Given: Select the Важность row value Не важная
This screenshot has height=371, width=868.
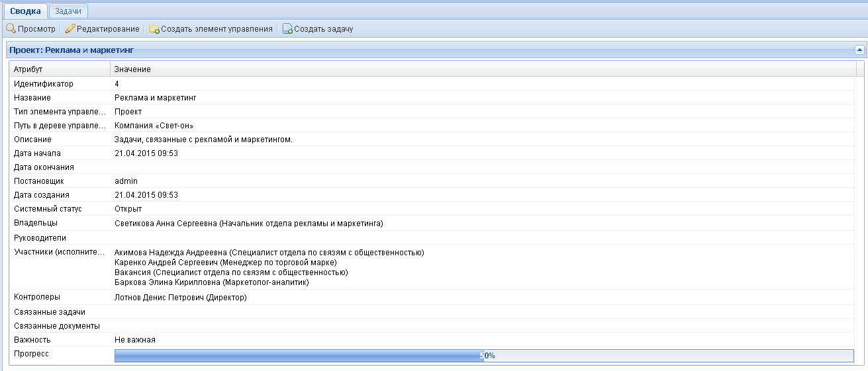Looking at the screenshot, I should pos(134,340).
